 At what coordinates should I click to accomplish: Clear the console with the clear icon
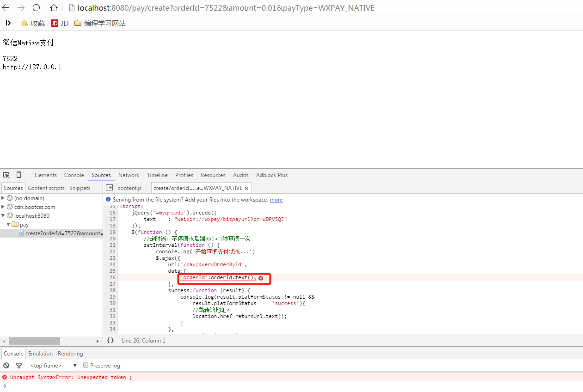point(6,366)
